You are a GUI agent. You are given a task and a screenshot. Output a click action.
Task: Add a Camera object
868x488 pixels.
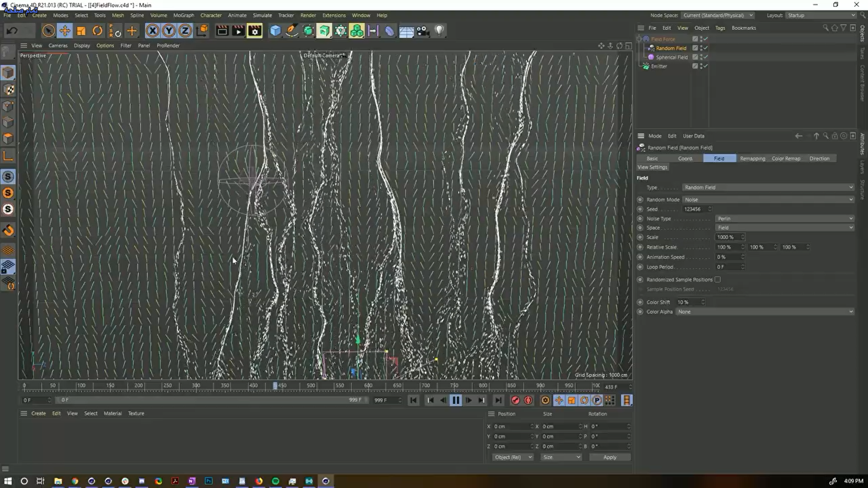pos(423,31)
